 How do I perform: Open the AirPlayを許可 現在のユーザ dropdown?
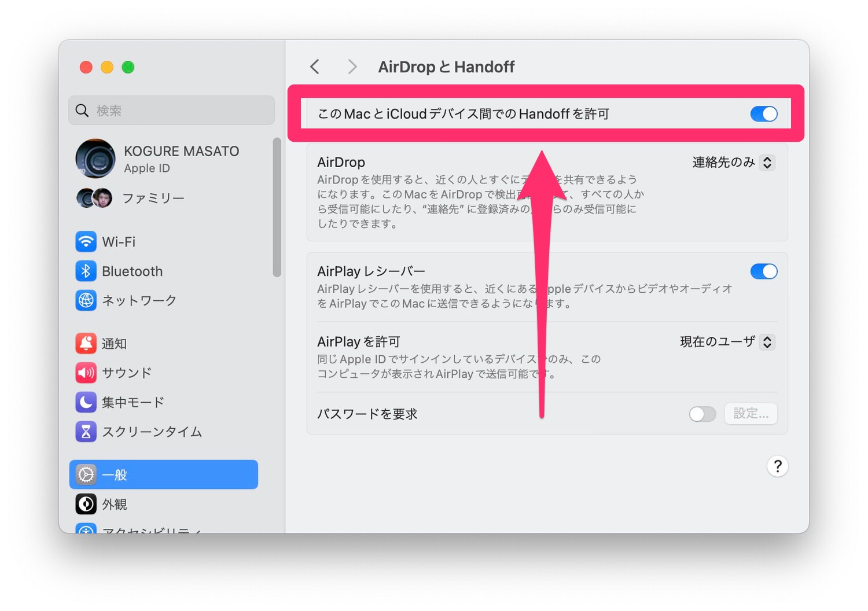pyautogui.click(x=727, y=342)
